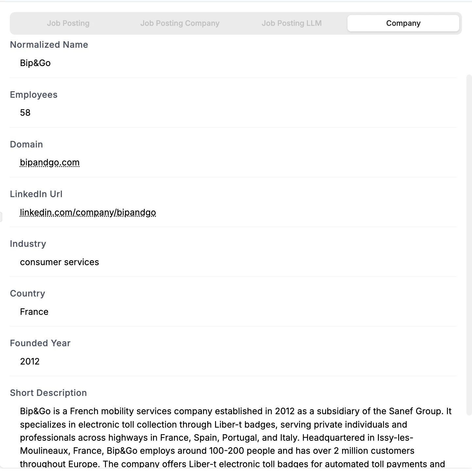Open the Job Posting Company tab
472x476 pixels.
coord(180,23)
